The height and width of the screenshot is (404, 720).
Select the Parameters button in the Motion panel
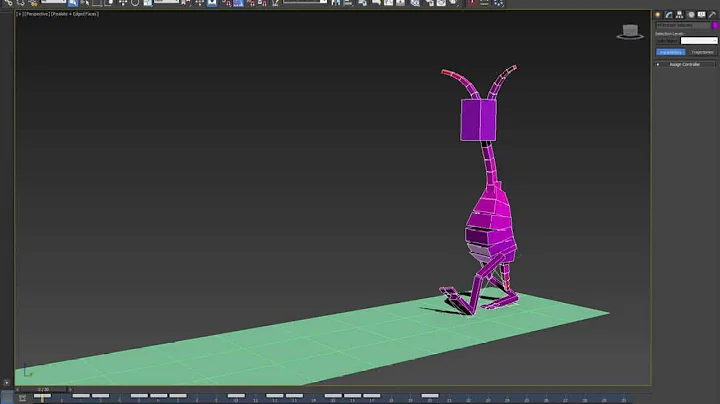[670, 52]
